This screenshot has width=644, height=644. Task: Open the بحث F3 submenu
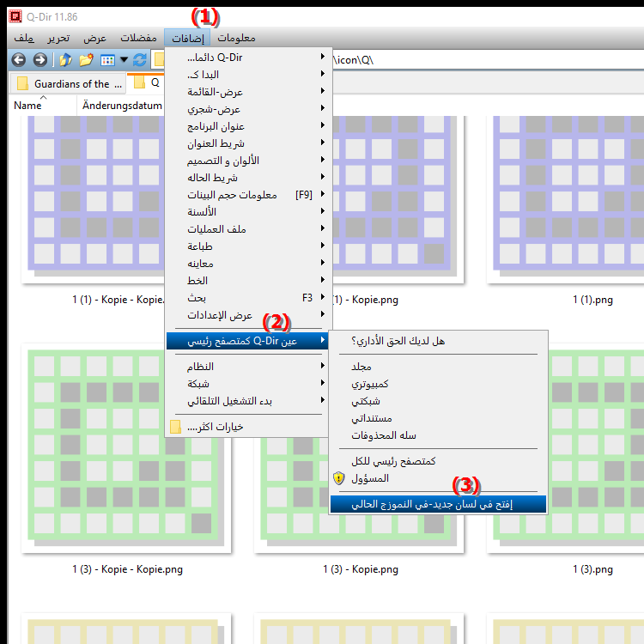(247, 298)
